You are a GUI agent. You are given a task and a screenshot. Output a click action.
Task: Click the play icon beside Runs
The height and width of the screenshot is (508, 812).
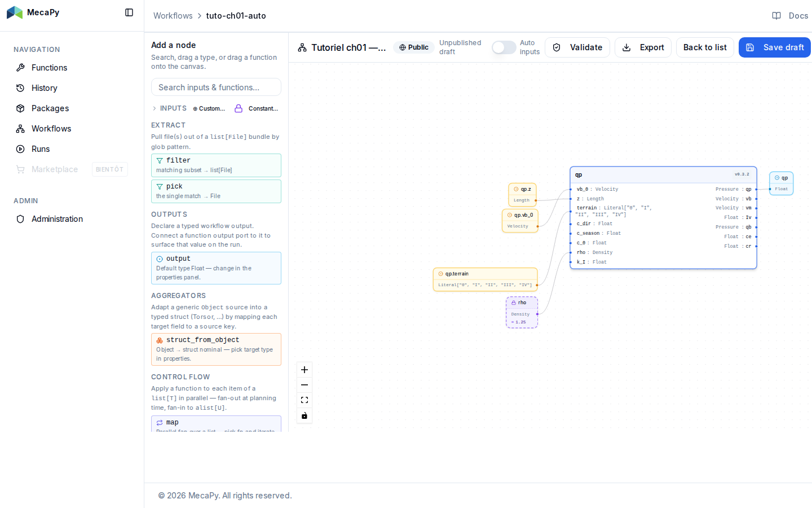tap(20, 149)
